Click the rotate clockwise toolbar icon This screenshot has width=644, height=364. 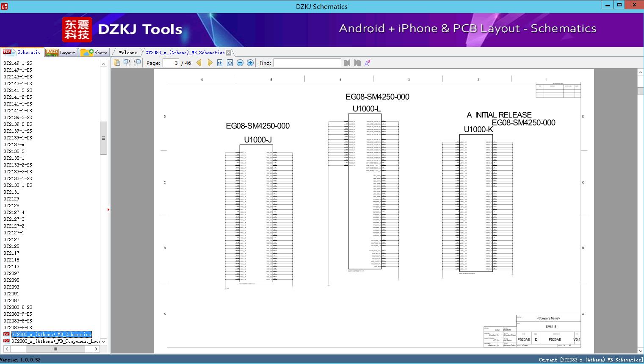(127, 63)
